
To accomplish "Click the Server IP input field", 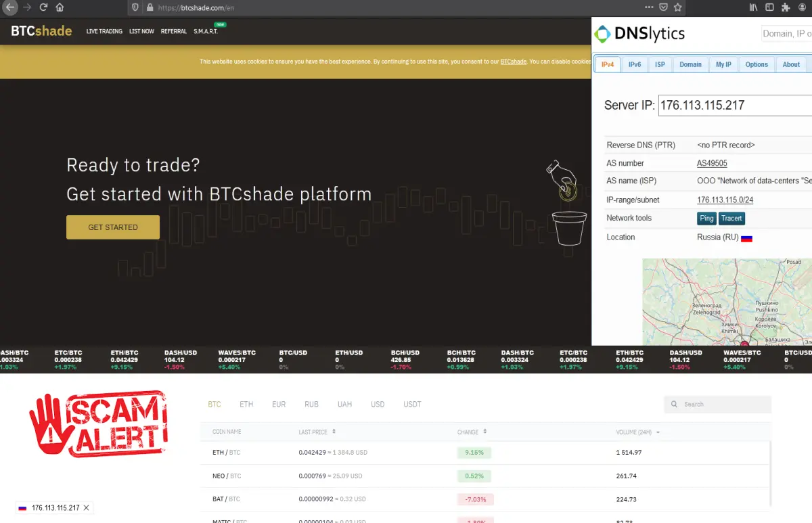I will [735, 106].
